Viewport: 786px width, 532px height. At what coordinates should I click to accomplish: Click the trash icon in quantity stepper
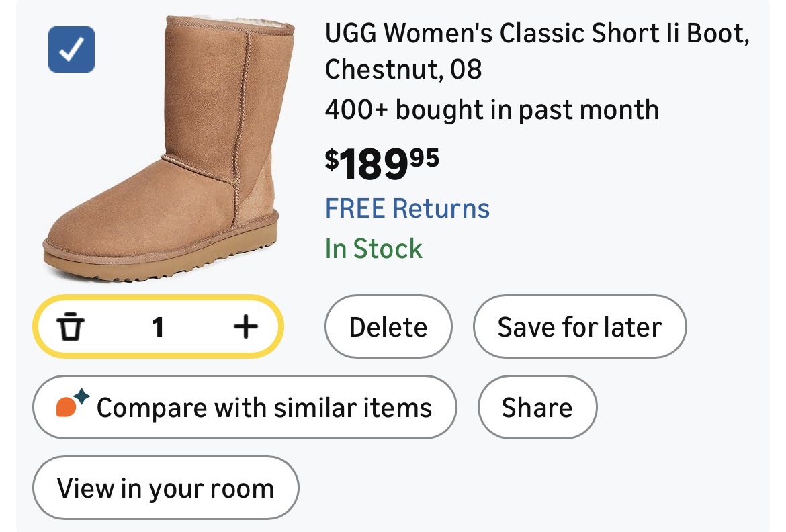(71, 327)
